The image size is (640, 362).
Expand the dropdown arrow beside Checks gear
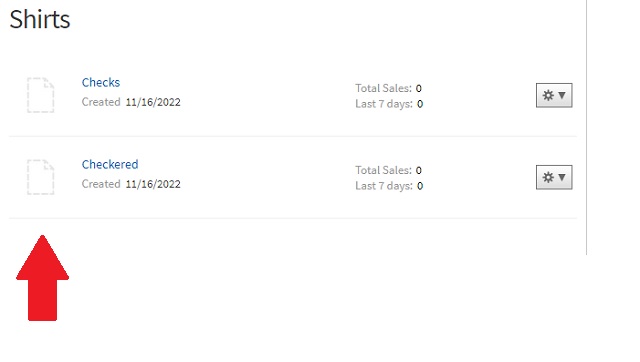(562, 95)
